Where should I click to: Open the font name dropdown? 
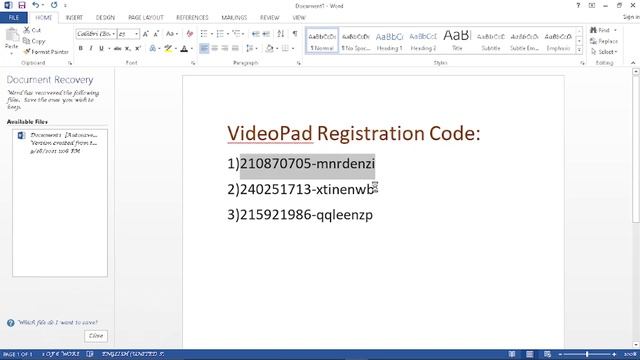(x=113, y=34)
